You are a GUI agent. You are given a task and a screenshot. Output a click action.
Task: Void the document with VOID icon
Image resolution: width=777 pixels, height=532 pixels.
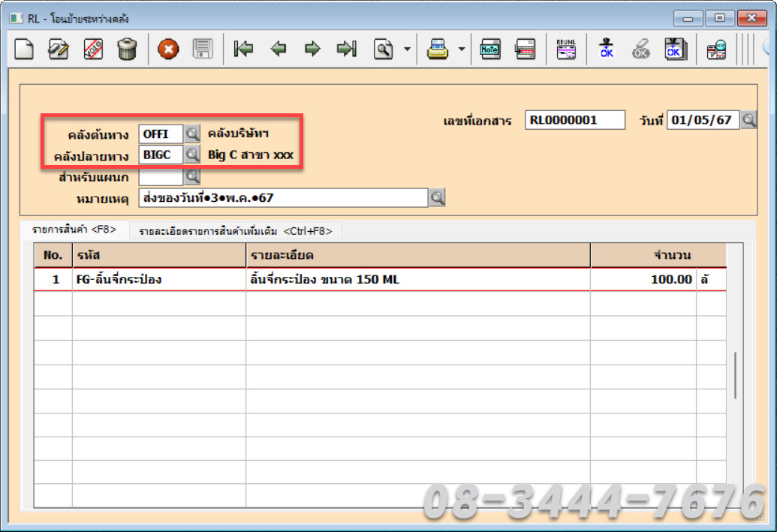point(93,49)
